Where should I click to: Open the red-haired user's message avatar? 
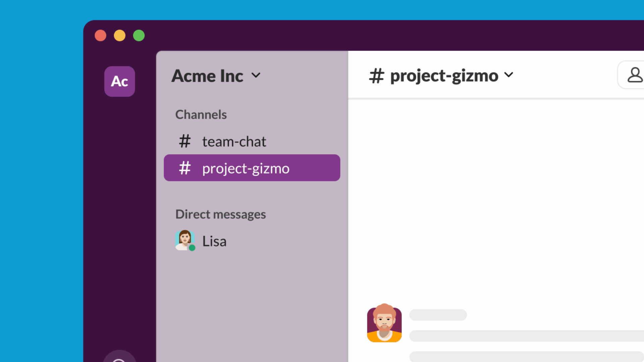tap(384, 323)
